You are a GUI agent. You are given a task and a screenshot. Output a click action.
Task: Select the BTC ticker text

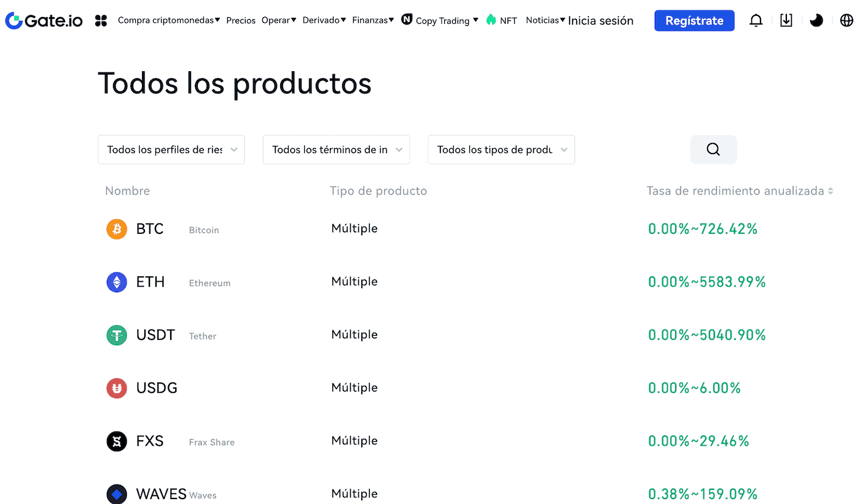coord(150,229)
